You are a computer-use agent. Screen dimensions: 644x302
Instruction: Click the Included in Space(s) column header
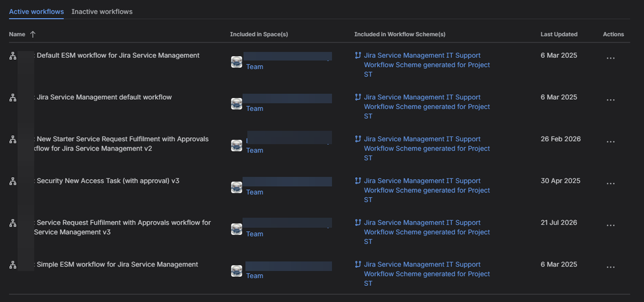coord(259,35)
